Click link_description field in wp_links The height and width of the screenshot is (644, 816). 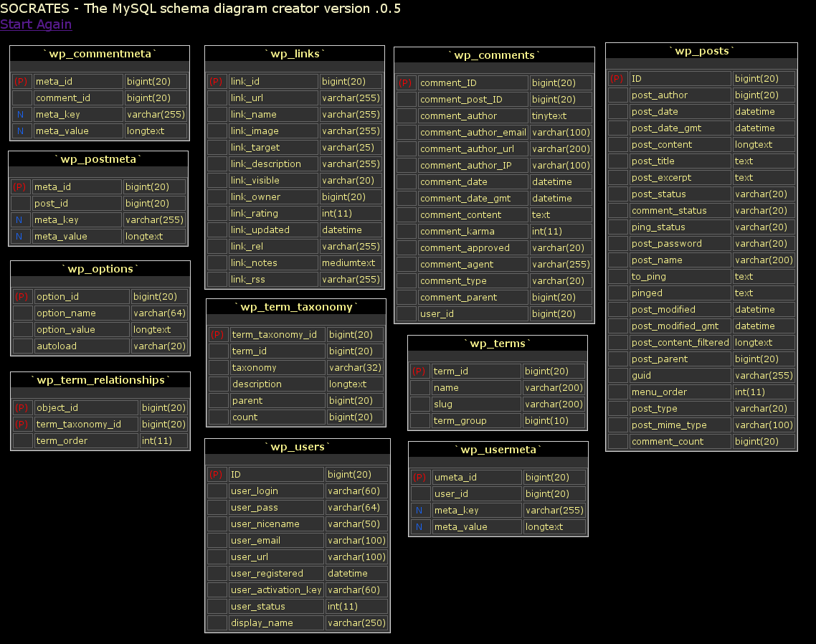coord(273,164)
